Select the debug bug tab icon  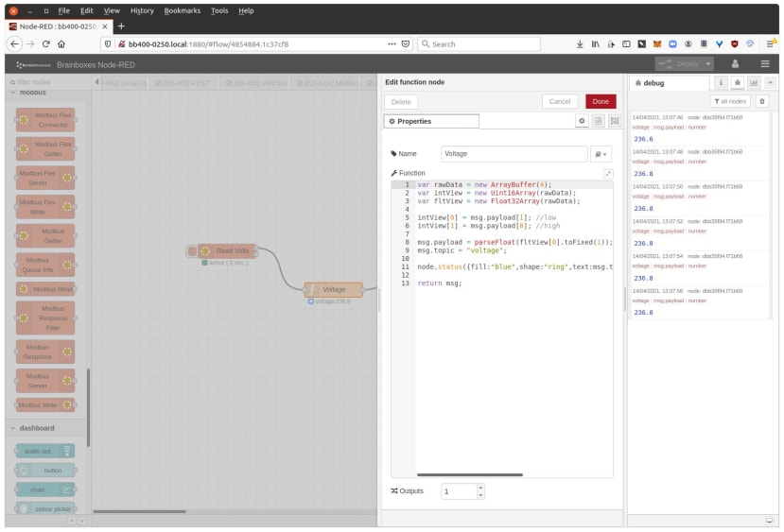[x=737, y=82]
